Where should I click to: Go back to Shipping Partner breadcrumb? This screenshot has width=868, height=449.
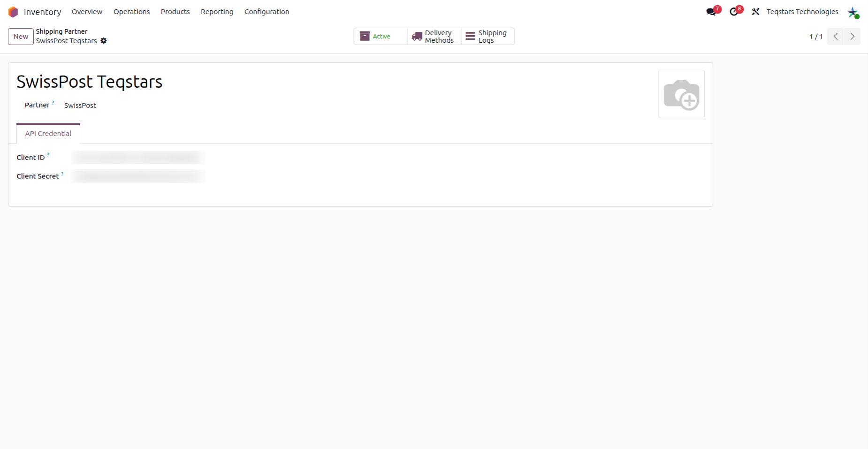pyautogui.click(x=61, y=31)
